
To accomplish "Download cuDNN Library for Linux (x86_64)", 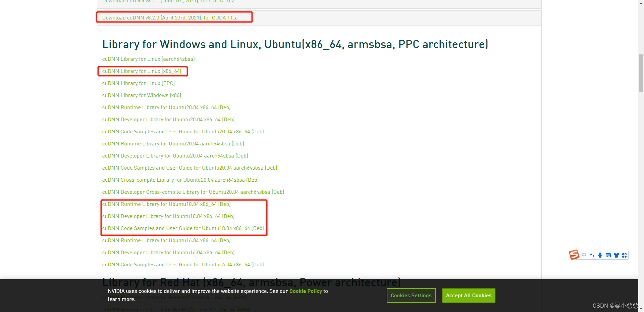I will tap(142, 71).
